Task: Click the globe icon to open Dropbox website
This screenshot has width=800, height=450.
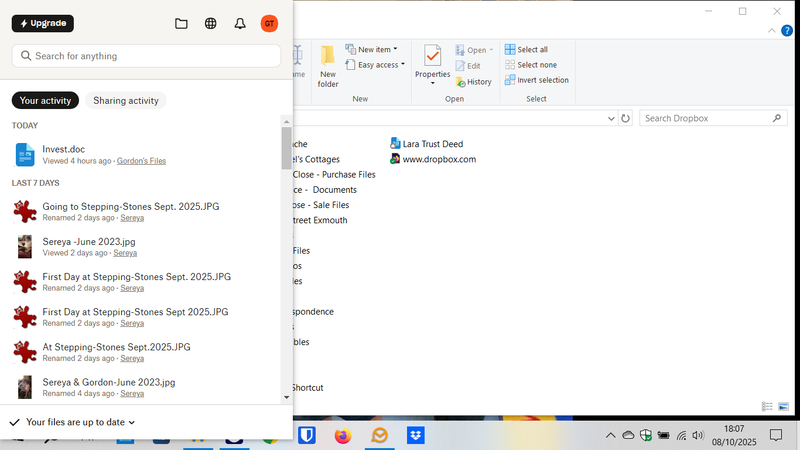Action: (x=210, y=23)
